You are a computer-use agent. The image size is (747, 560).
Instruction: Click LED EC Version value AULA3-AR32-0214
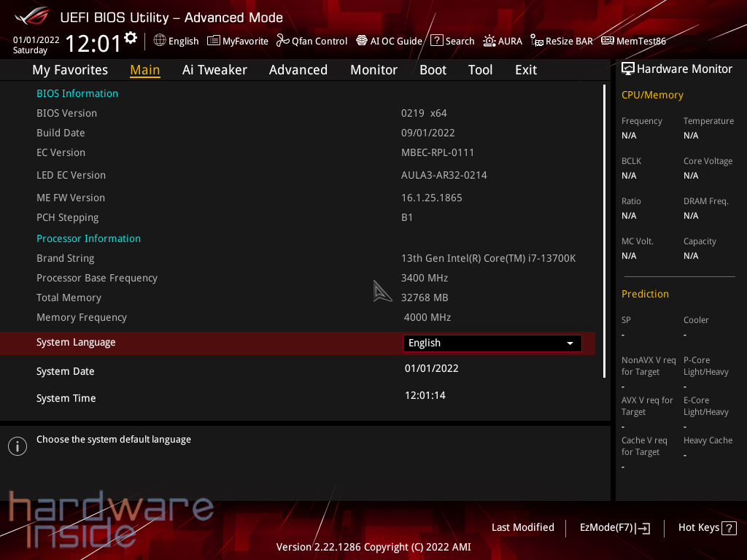(x=444, y=175)
